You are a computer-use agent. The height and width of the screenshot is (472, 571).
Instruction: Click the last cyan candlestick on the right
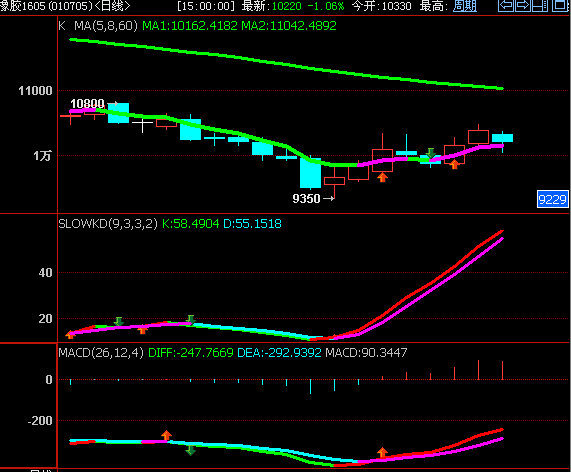click(503, 138)
